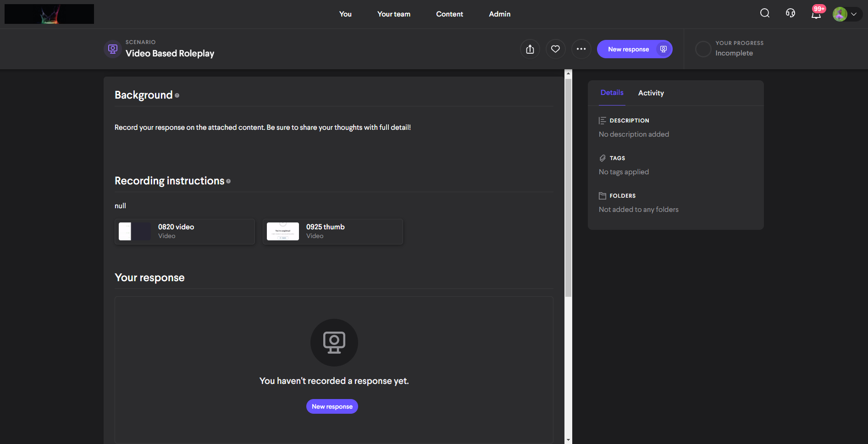
Task: Select the Details tab
Action: coord(612,93)
